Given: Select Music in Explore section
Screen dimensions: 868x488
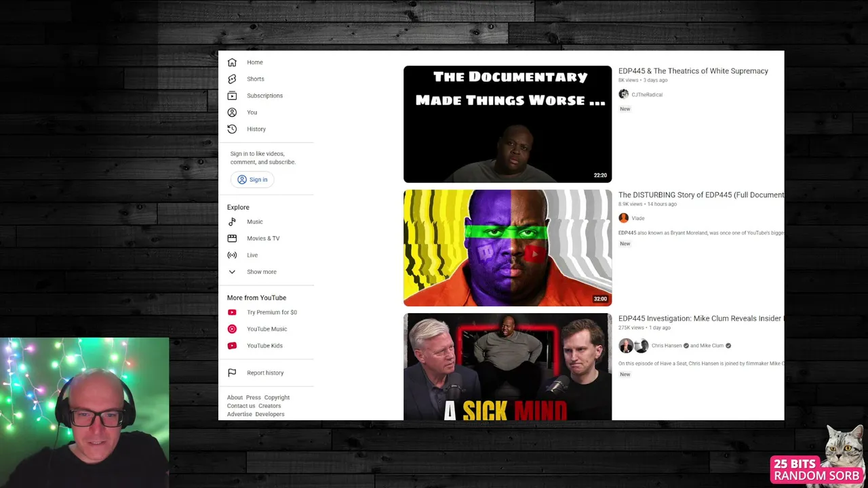Looking at the screenshot, I should (x=255, y=222).
